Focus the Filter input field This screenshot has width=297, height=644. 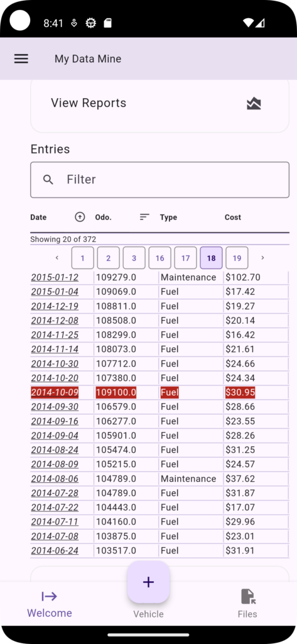pyautogui.click(x=159, y=180)
